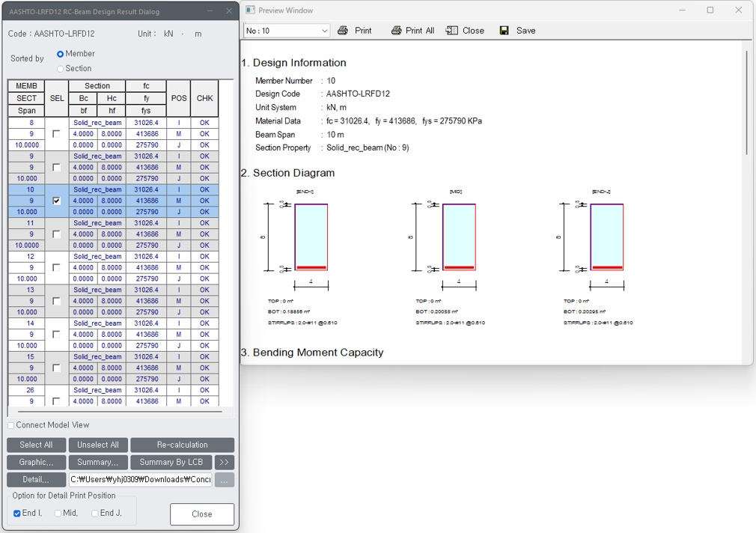Click the Close door icon in Preview toolbar
Screen dimensions: 756x533
(452, 31)
